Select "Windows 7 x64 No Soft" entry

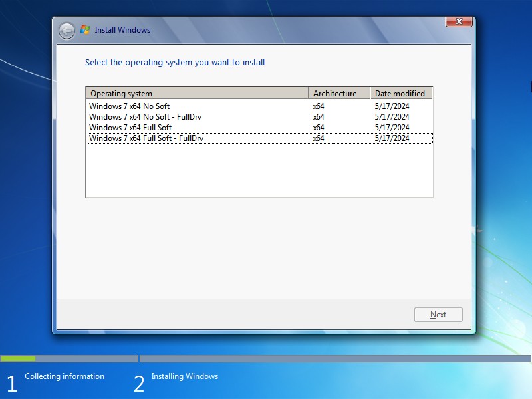(x=130, y=106)
